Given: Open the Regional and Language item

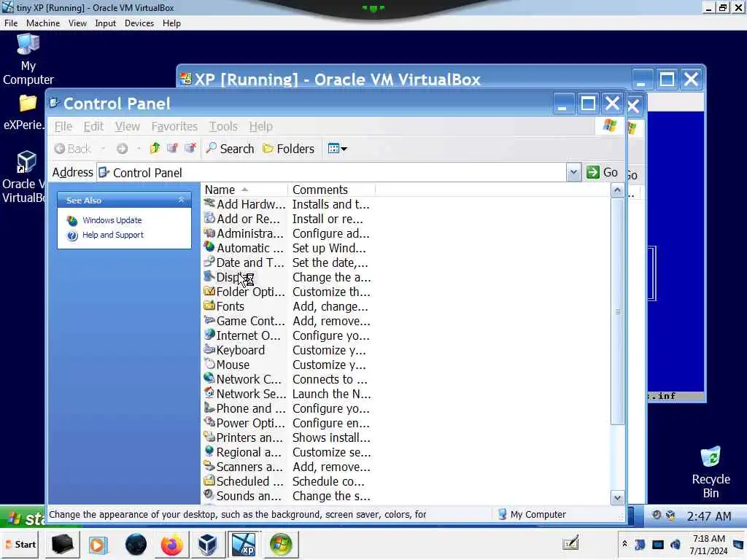Looking at the screenshot, I should click(242, 452).
